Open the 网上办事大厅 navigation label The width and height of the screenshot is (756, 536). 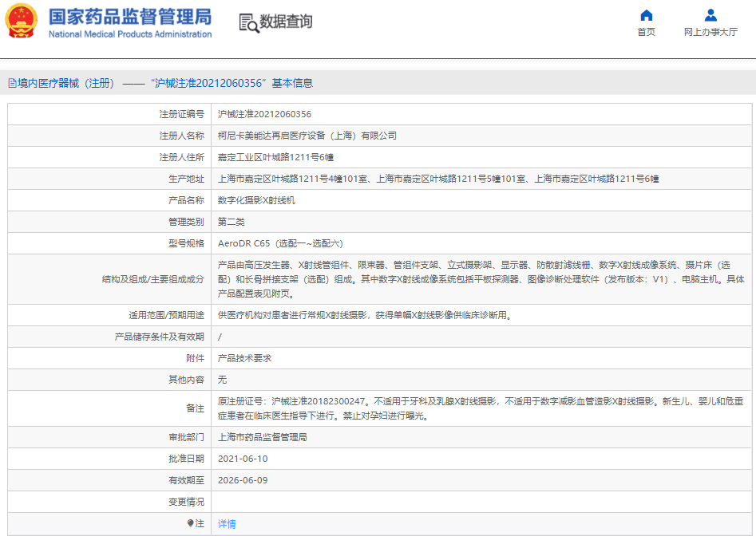click(710, 32)
